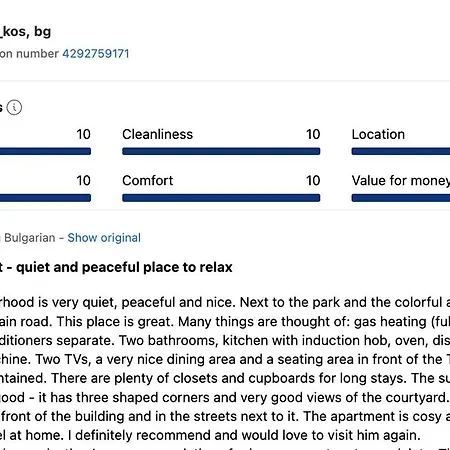Click the review title about quiet peaceful place
This screenshot has height=450, width=450.
click(116, 267)
